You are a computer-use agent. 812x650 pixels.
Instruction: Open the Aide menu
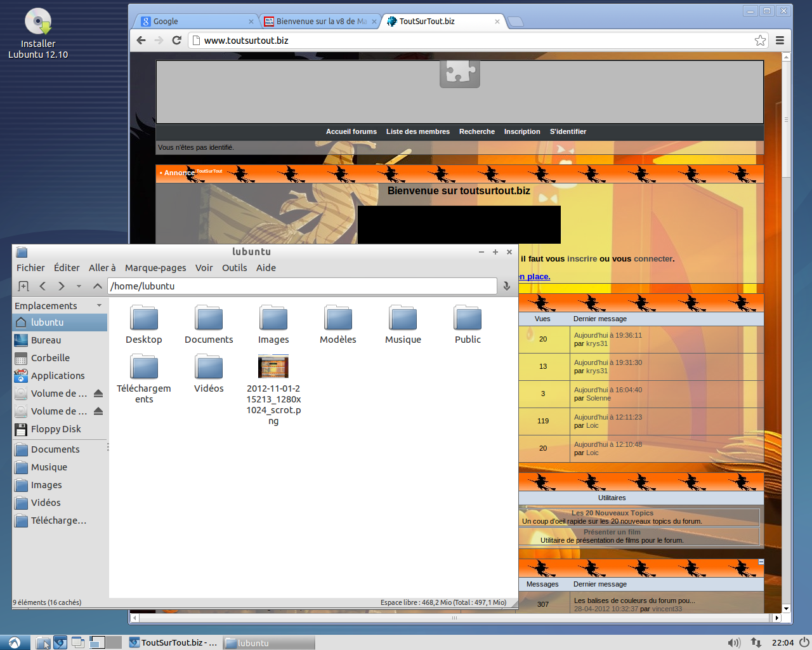point(266,268)
